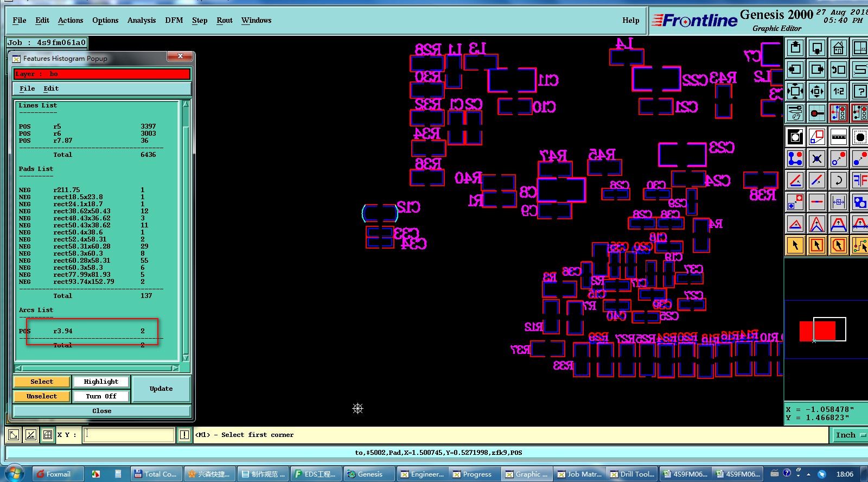868x482 pixels.
Task: Open the Edit menu in Features Histogram Popup
Action: pos(51,88)
